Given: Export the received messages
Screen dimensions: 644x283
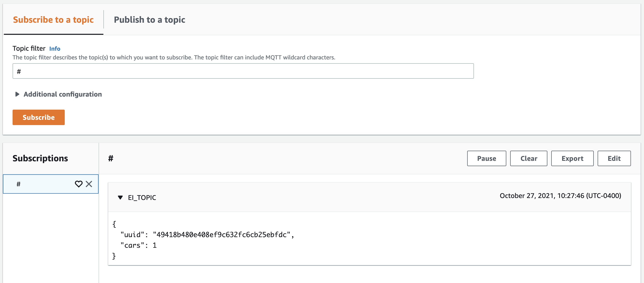Looking at the screenshot, I should (572, 158).
